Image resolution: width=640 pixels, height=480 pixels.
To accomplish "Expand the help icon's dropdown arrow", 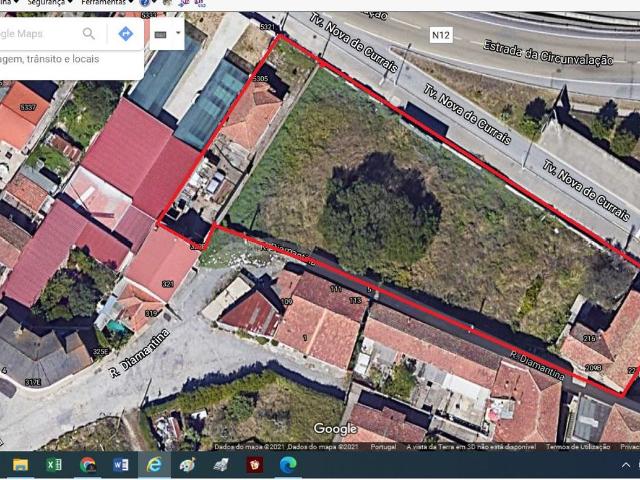I will click(153, 3).
